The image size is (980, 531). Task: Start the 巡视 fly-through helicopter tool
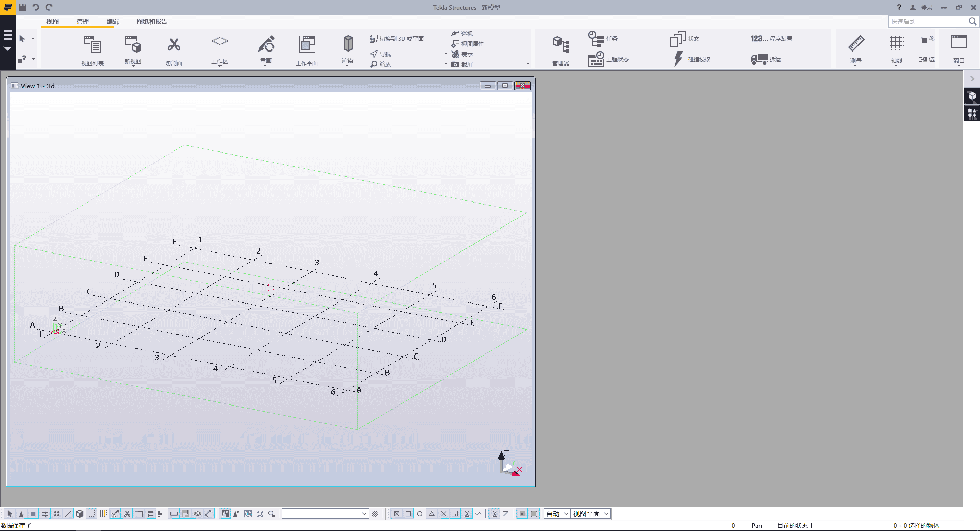click(462, 34)
